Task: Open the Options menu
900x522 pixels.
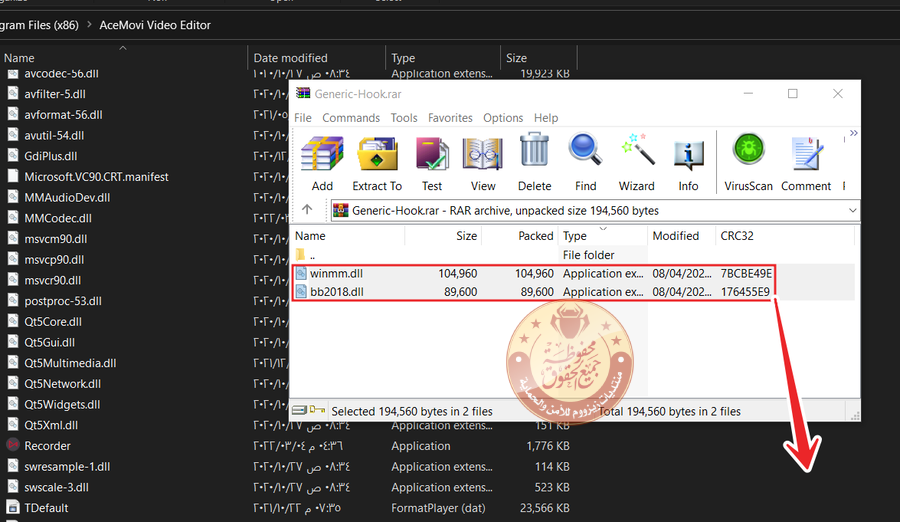Action: click(x=503, y=118)
